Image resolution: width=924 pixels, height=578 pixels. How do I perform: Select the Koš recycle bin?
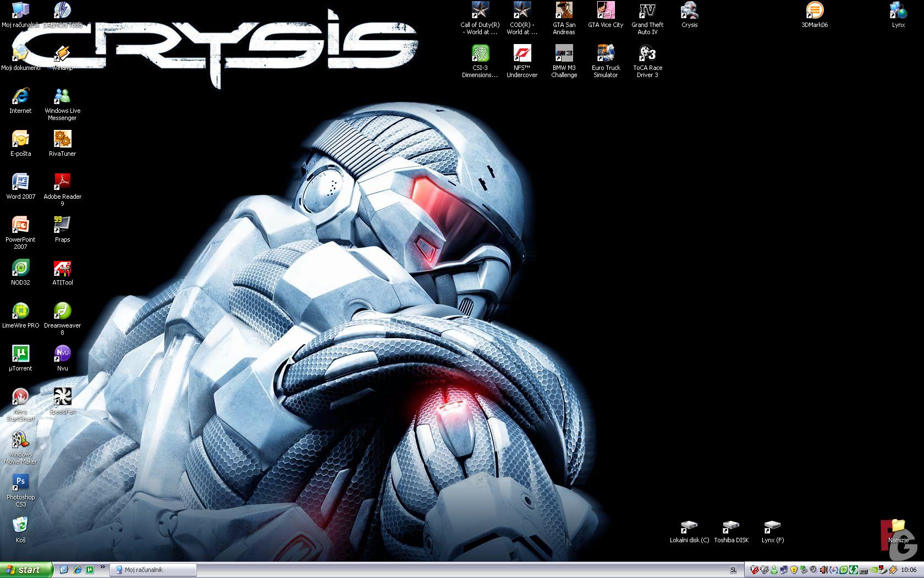(20, 530)
